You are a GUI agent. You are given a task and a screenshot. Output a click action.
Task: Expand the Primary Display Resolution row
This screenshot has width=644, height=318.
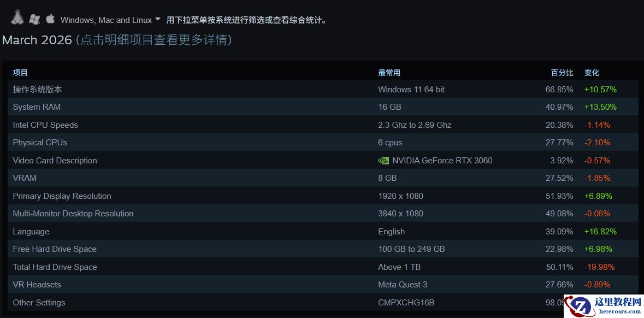tap(62, 196)
